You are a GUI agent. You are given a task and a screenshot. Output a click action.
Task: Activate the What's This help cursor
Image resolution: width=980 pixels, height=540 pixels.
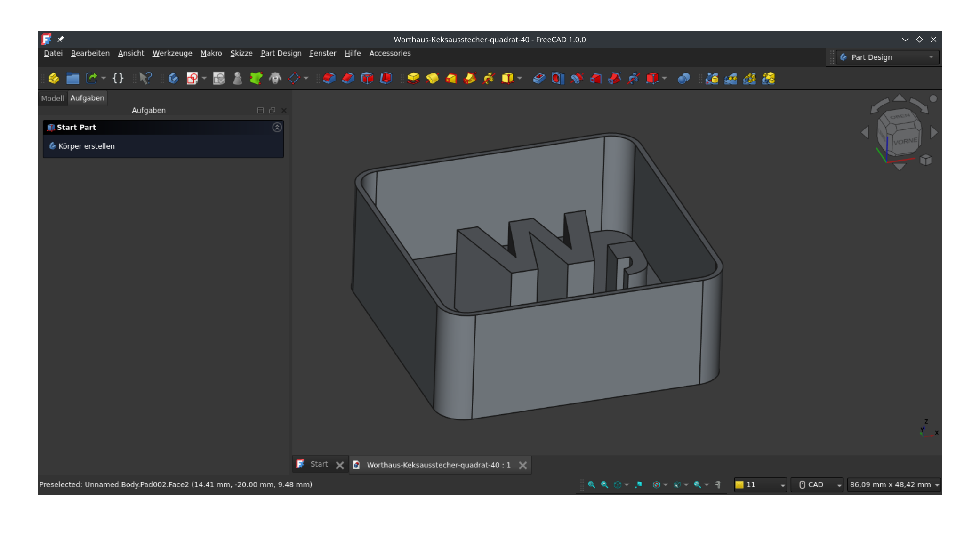(145, 78)
